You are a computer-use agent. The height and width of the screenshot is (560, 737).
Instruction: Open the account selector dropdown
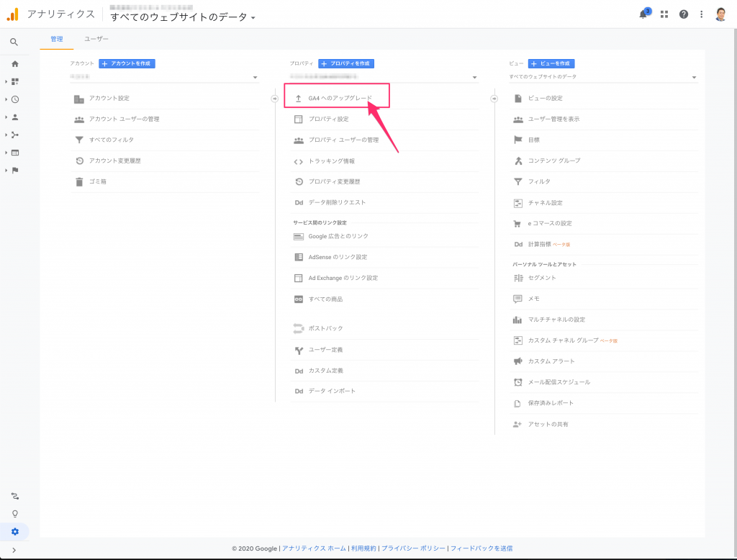click(x=164, y=76)
